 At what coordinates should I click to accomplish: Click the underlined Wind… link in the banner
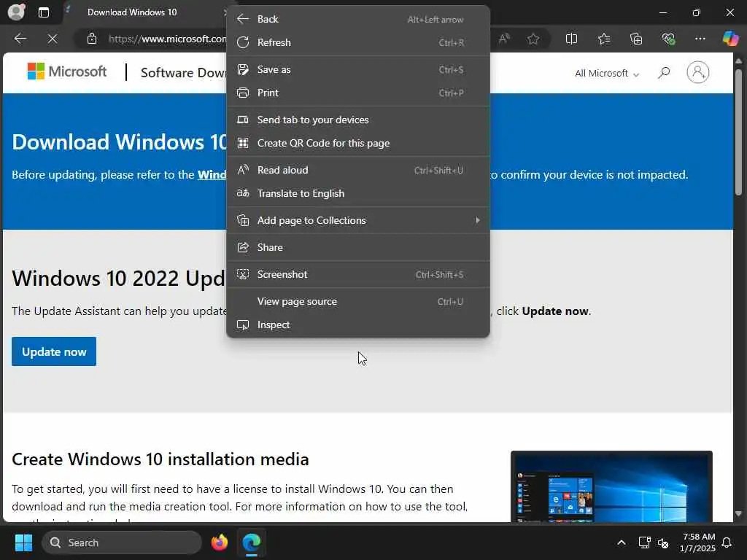pyautogui.click(x=212, y=175)
